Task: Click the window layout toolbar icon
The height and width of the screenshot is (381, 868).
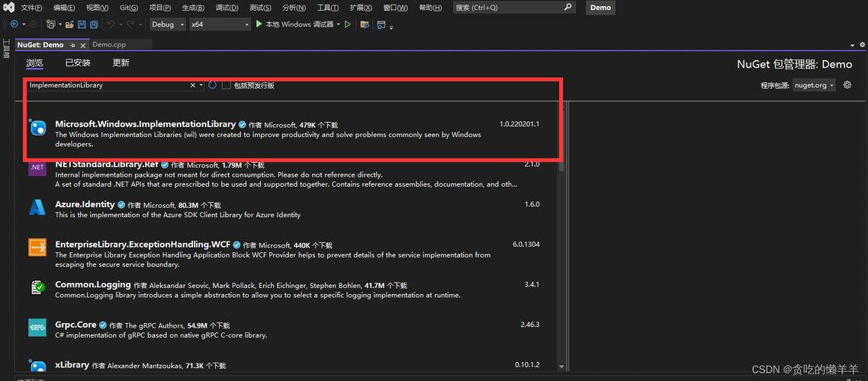Action: [381, 24]
